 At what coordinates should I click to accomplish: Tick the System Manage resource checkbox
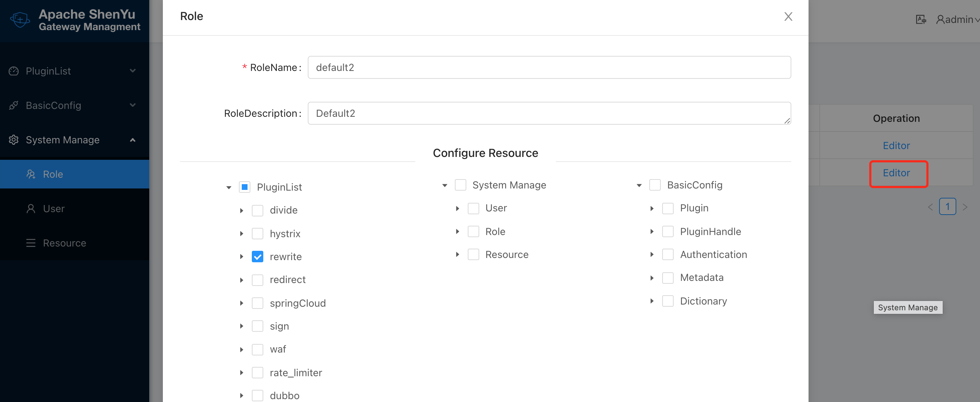point(460,185)
